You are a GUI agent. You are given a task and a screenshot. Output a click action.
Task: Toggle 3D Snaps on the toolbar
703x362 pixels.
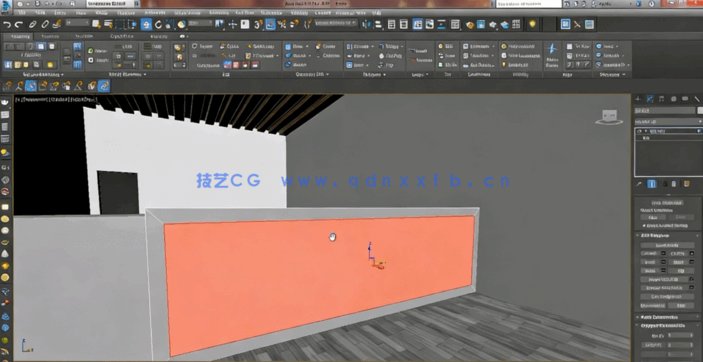pyautogui.click(x=259, y=24)
